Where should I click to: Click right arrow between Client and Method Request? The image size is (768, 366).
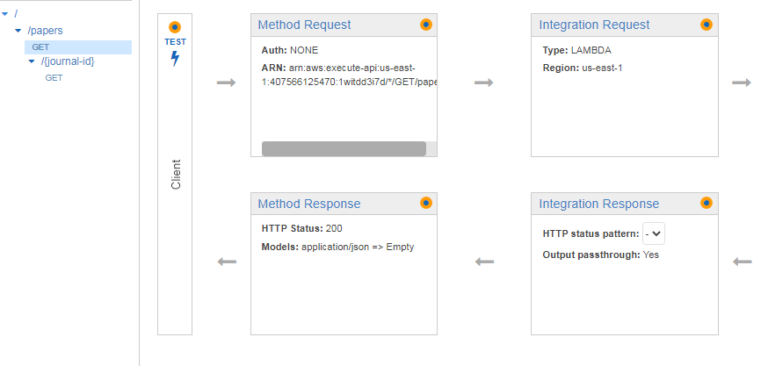tap(226, 83)
